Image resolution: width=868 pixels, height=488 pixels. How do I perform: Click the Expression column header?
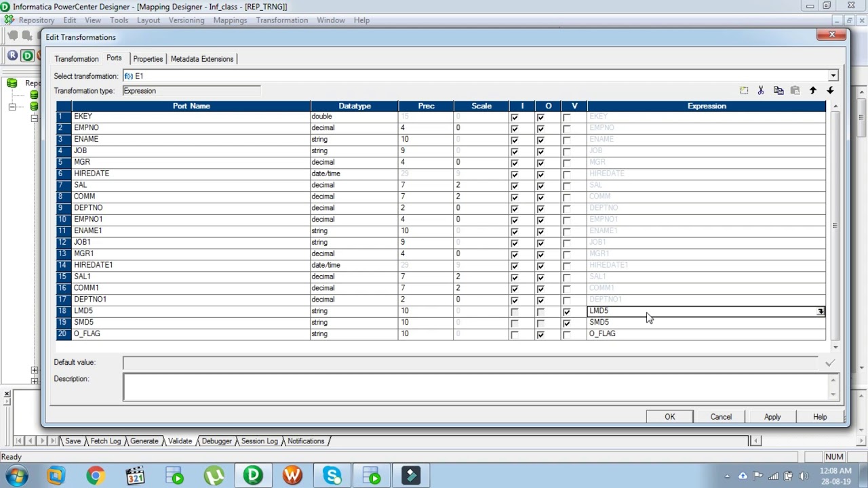[707, 106]
